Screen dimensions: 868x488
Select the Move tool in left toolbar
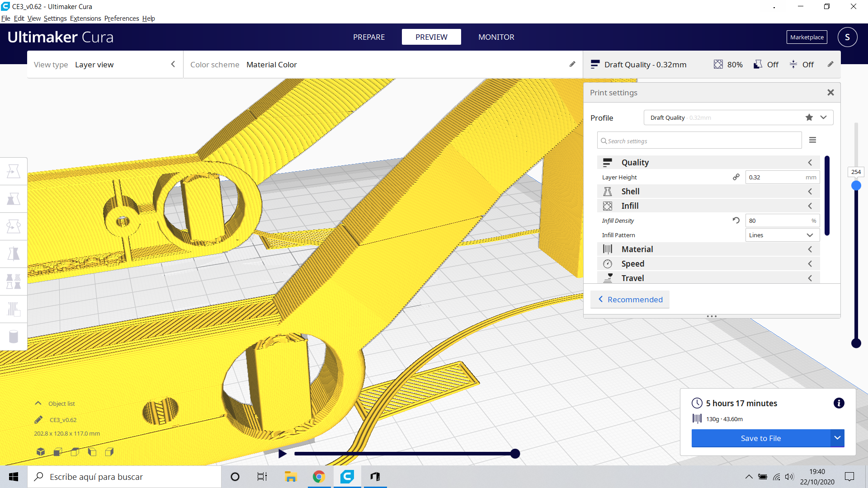coord(14,171)
